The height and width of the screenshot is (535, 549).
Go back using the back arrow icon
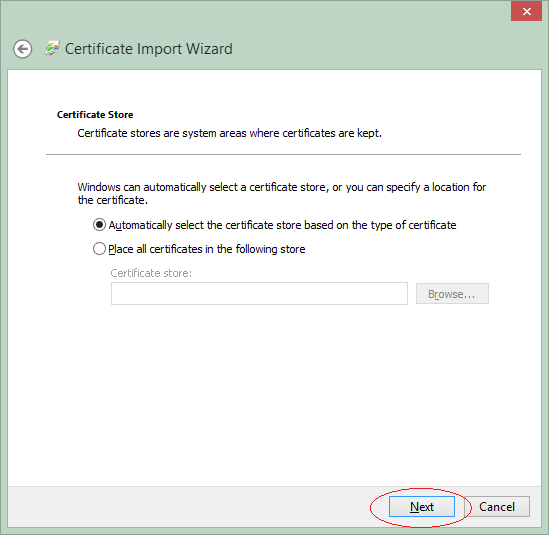(x=23, y=49)
